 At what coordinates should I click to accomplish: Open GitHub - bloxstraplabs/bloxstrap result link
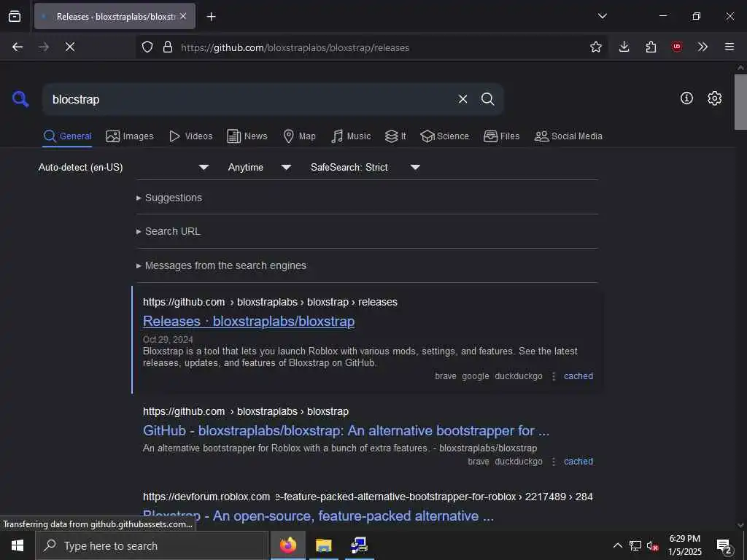point(346,430)
